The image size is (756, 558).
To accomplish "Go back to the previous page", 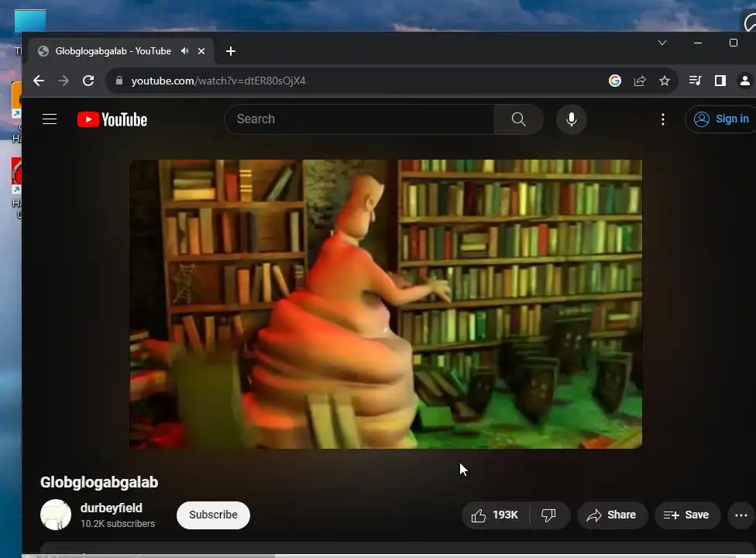I will click(x=39, y=81).
